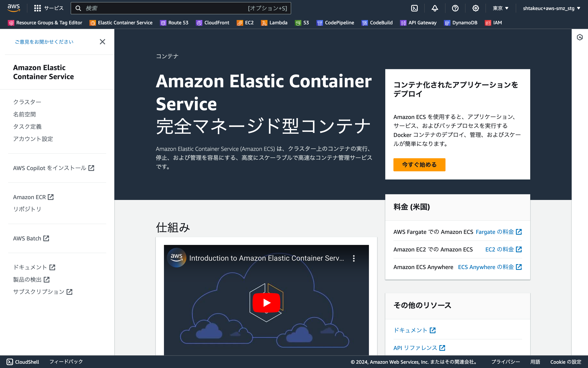Open the プライバシー footer link
The height and width of the screenshot is (368, 588).
coord(506,362)
